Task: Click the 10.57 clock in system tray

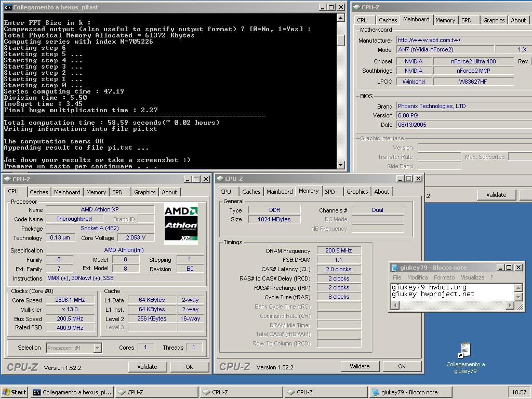Action: [519, 392]
